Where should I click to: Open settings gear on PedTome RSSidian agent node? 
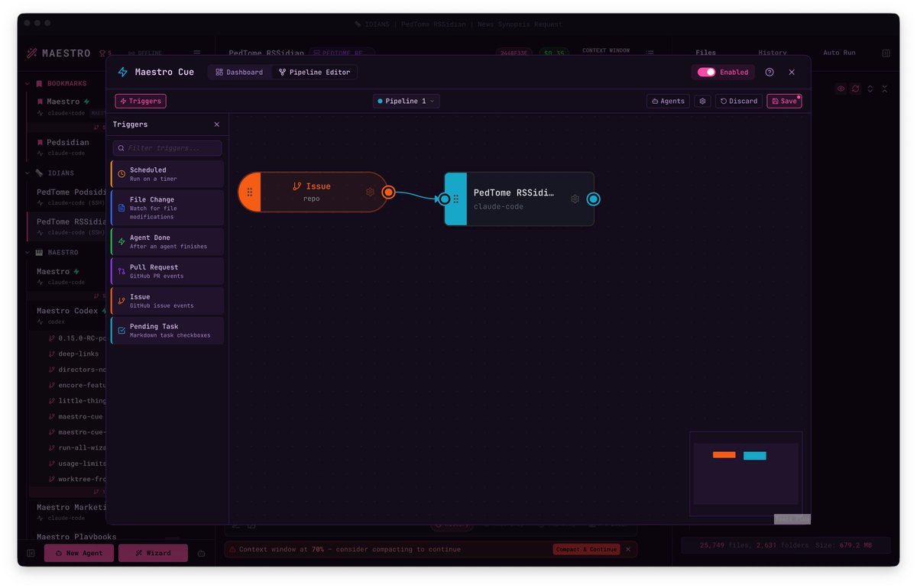point(575,198)
